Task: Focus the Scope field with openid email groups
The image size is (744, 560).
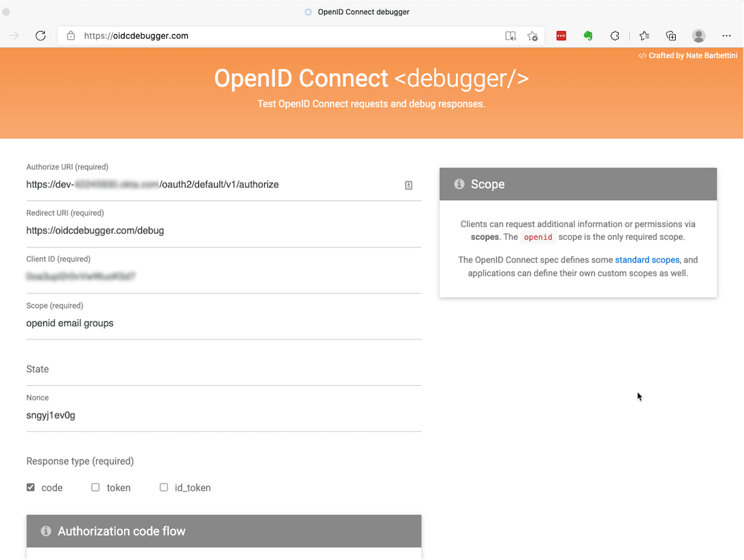Action: coord(223,323)
